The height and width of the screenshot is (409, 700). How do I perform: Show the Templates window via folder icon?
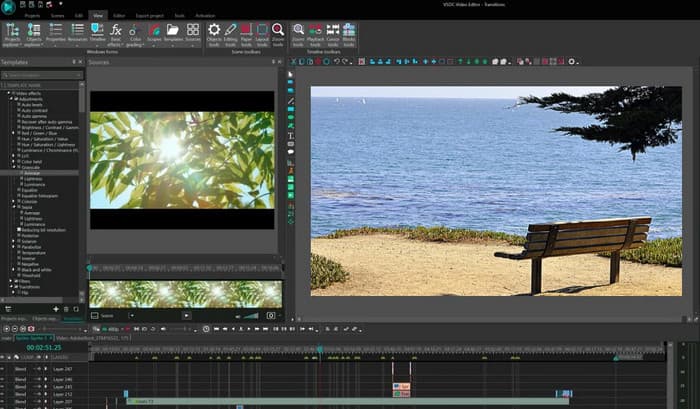pyautogui.click(x=174, y=33)
